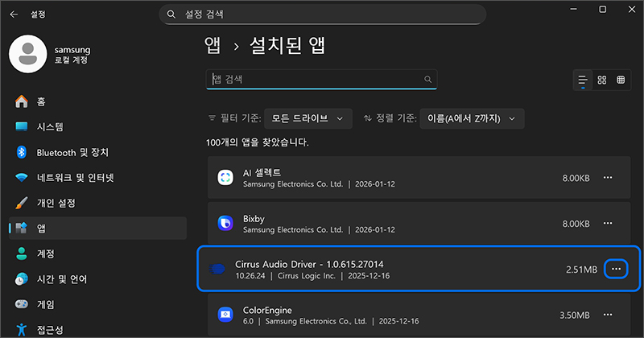Select the Bixby app name
Image resolution: width=644 pixels, height=338 pixels.
pyautogui.click(x=254, y=219)
